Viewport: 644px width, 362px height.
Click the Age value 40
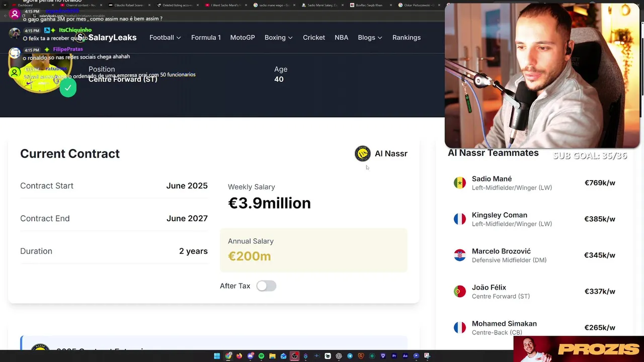pyautogui.click(x=279, y=79)
